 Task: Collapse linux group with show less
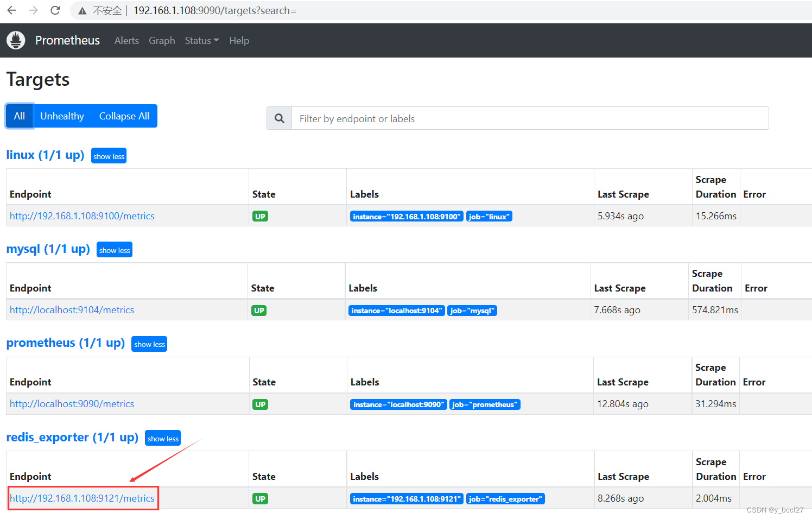(x=109, y=156)
